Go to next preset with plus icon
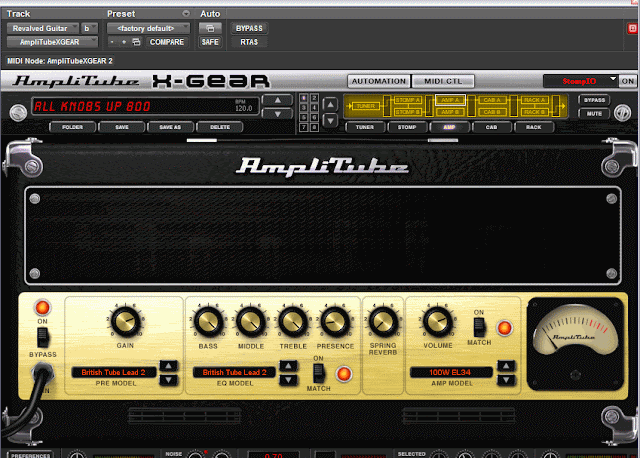640x458 pixels. point(124,42)
